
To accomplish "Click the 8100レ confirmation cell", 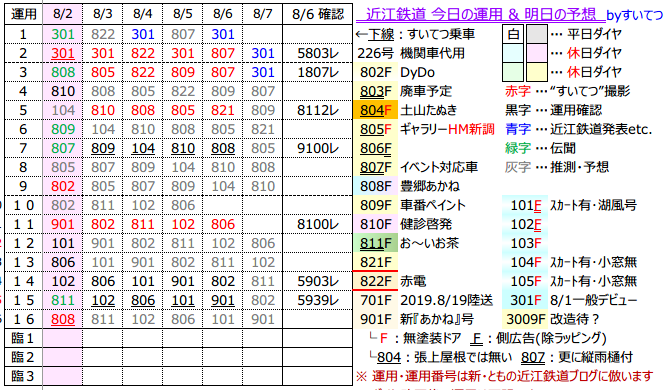I will [318, 224].
